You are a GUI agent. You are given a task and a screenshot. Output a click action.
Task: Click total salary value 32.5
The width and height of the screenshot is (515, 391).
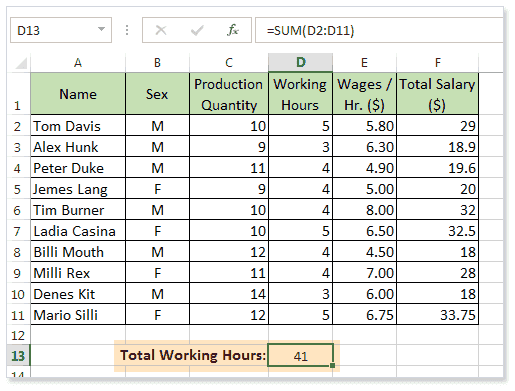[x=437, y=231]
